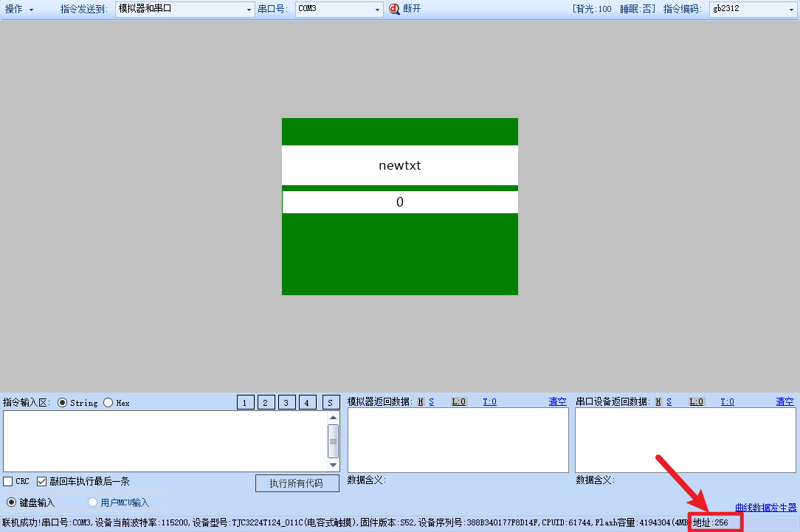Select the 用户MCU输入 radio button
This screenshot has width=800, height=532.
[x=92, y=502]
